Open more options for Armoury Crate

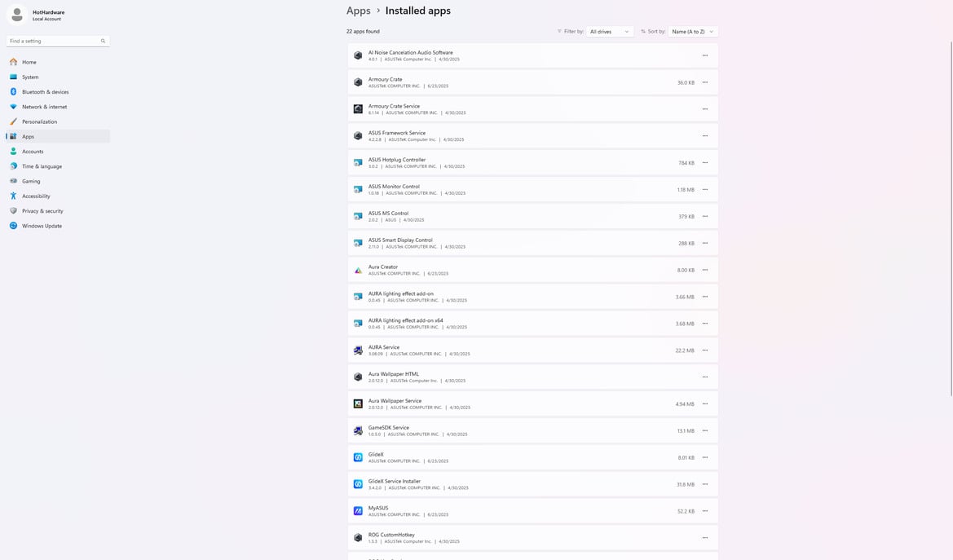705,82
